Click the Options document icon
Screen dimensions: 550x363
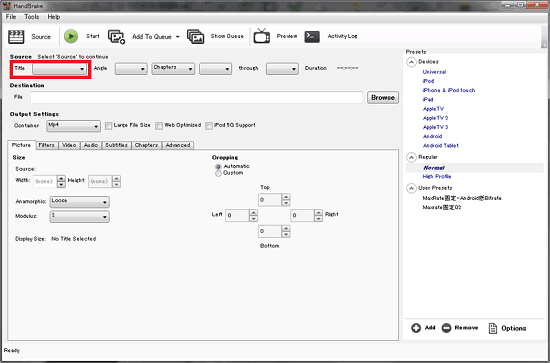(493, 328)
